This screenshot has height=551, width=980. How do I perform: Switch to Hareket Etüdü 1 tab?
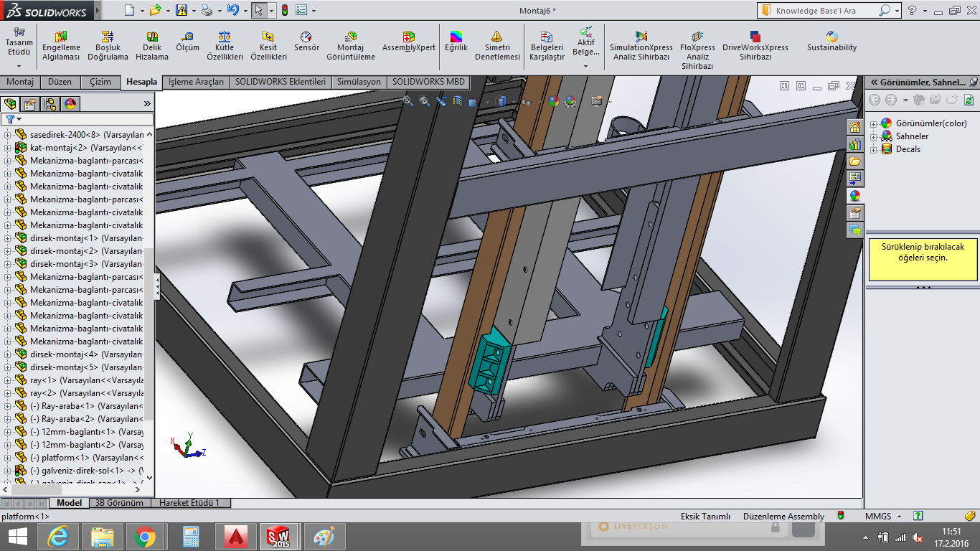click(189, 503)
